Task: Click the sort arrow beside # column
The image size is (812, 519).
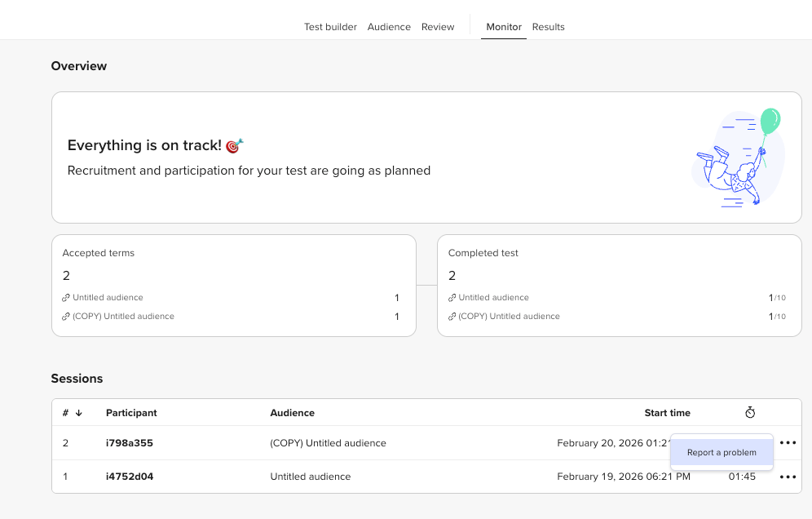Action: click(x=79, y=413)
